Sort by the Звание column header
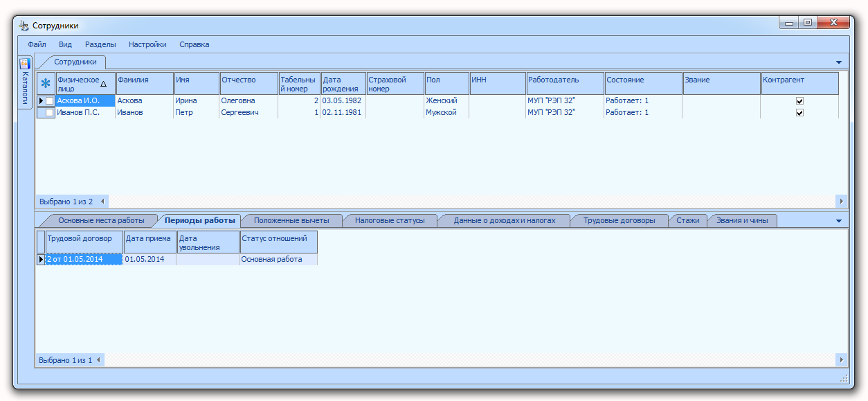The width and height of the screenshot is (868, 401). [x=722, y=83]
